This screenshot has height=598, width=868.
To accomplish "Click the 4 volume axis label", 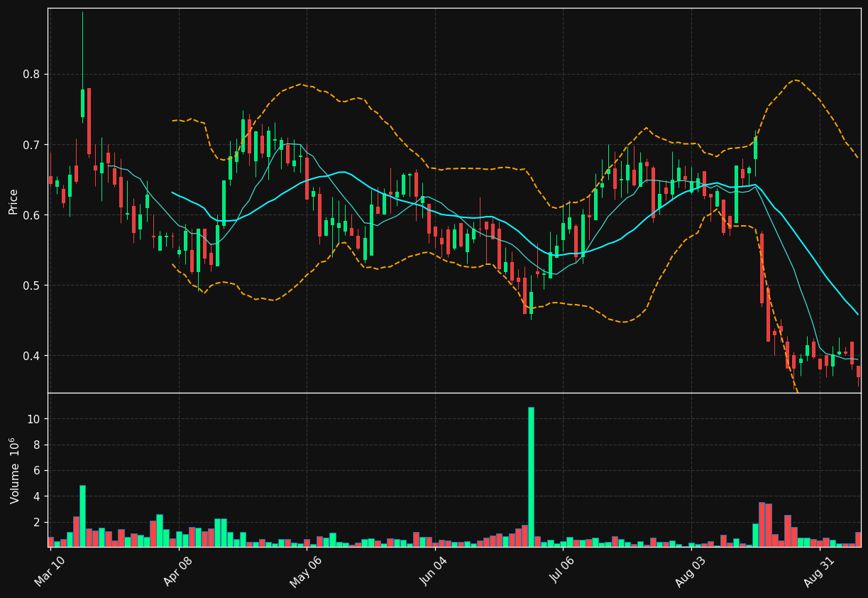I will (x=38, y=496).
